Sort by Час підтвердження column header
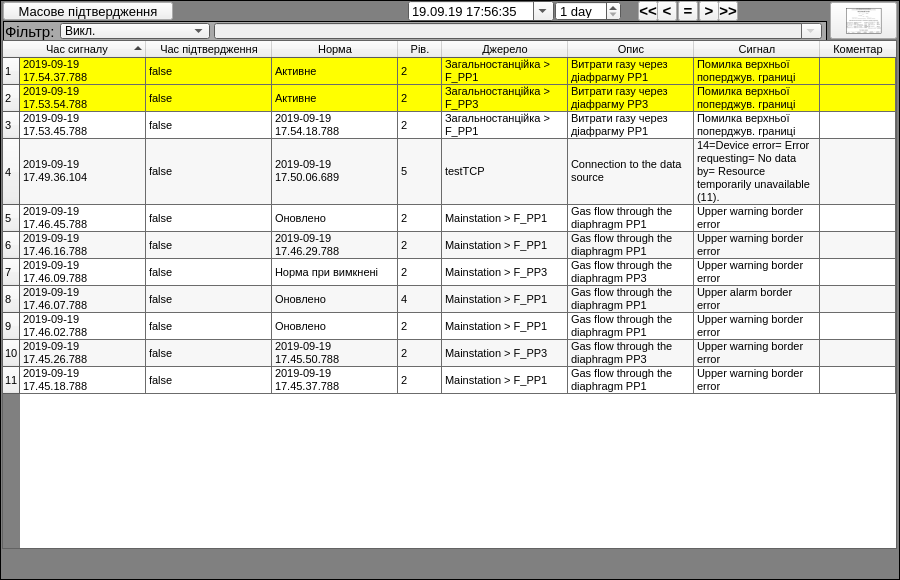 click(208, 49)
